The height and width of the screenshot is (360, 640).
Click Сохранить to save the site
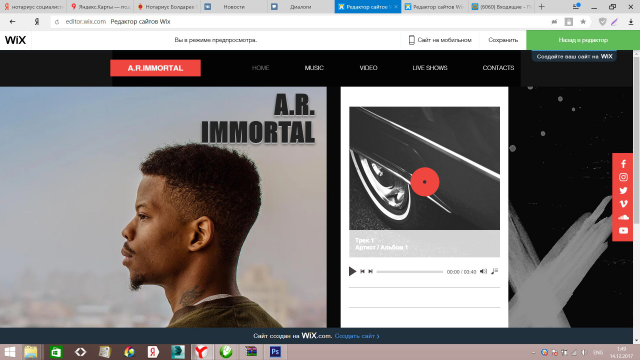pyautogui.click(x=503, y=40)
